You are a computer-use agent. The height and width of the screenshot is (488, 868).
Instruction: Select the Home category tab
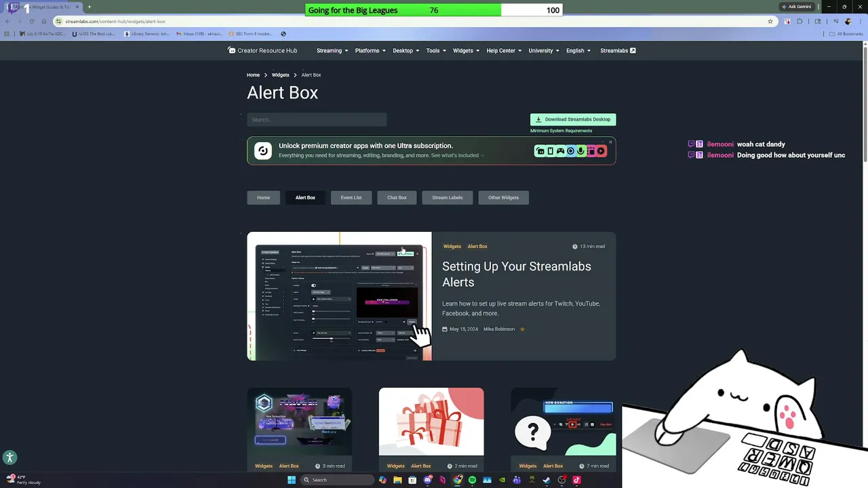[x=263, y=197]
